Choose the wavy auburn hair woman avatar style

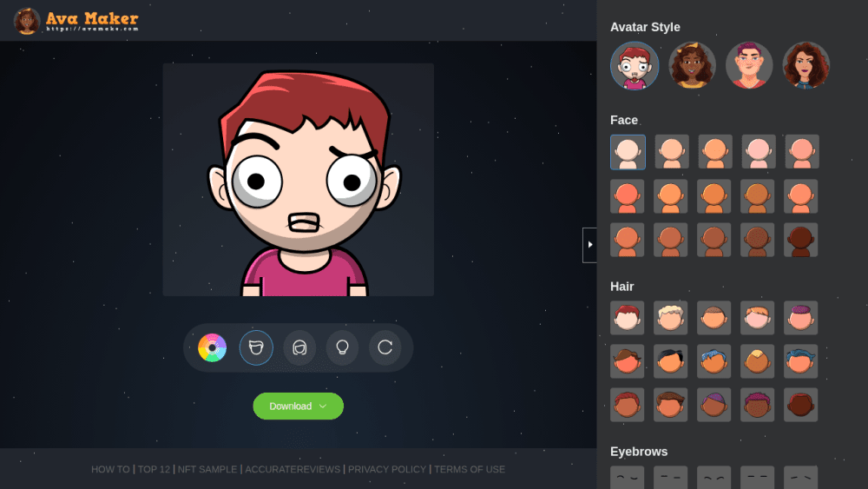[806, 65]
